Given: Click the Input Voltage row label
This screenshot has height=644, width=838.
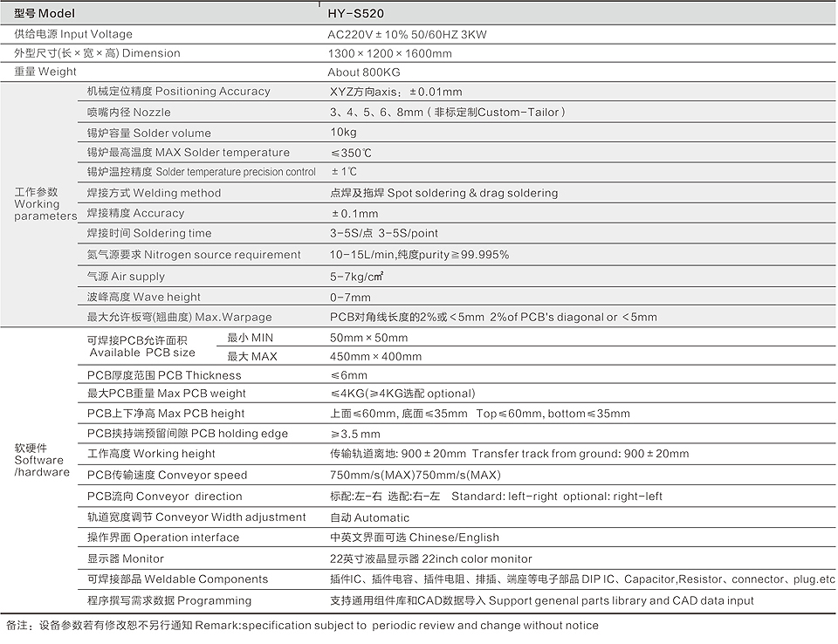Looking at the screenshot, I should [73, 34].
